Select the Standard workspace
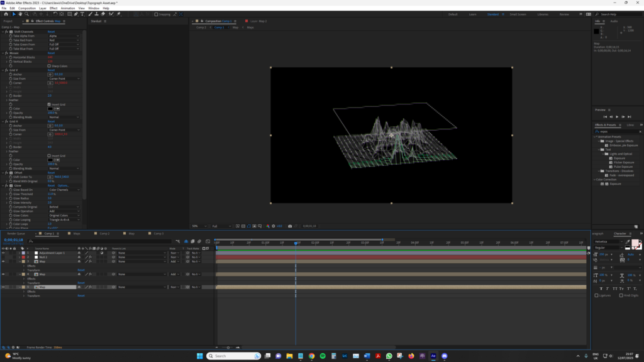 coord(493,14)
